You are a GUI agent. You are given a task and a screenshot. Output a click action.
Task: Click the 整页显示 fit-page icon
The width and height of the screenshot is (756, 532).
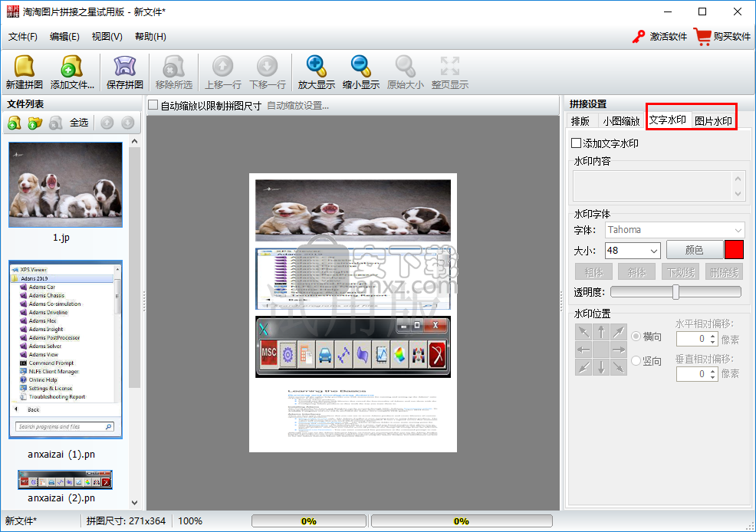click(450, 66)
